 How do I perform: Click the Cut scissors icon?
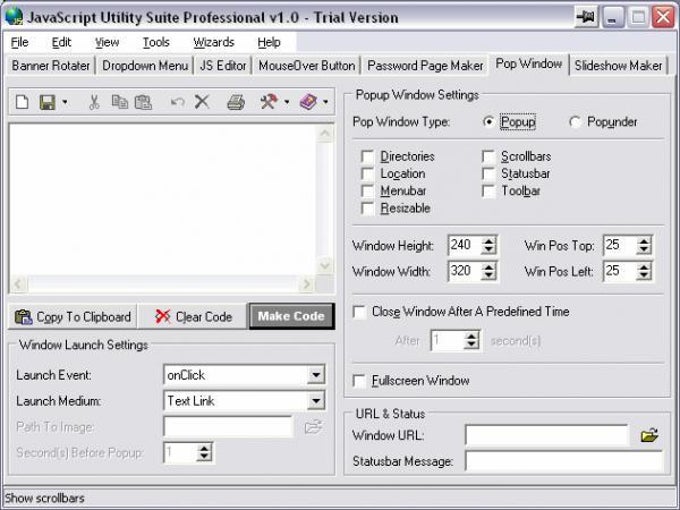(94, 102)
